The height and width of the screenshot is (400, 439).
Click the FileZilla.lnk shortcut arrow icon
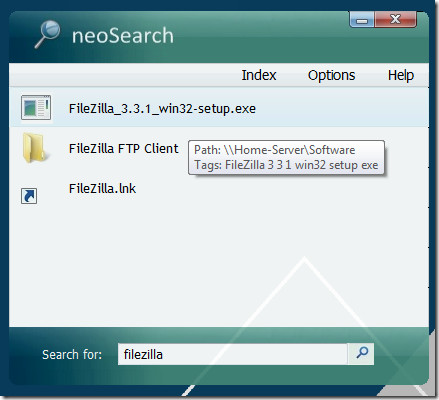(29, 196)
